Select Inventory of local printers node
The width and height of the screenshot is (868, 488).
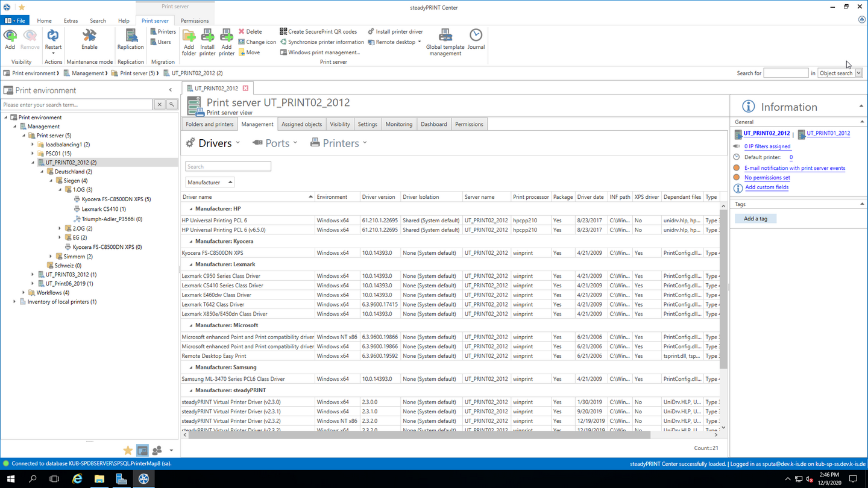pos(62,302)
